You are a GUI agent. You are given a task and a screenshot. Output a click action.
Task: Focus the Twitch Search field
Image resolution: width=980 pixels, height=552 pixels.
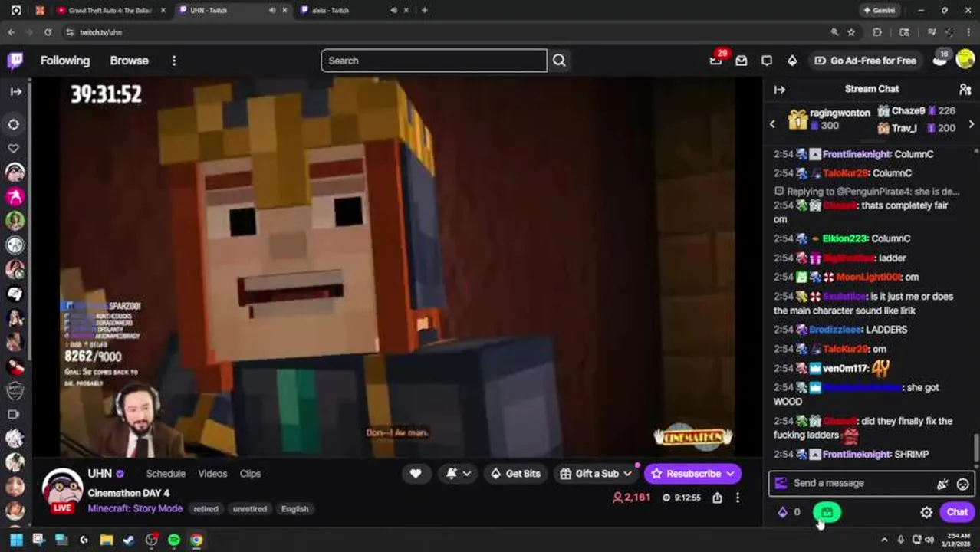434,61
